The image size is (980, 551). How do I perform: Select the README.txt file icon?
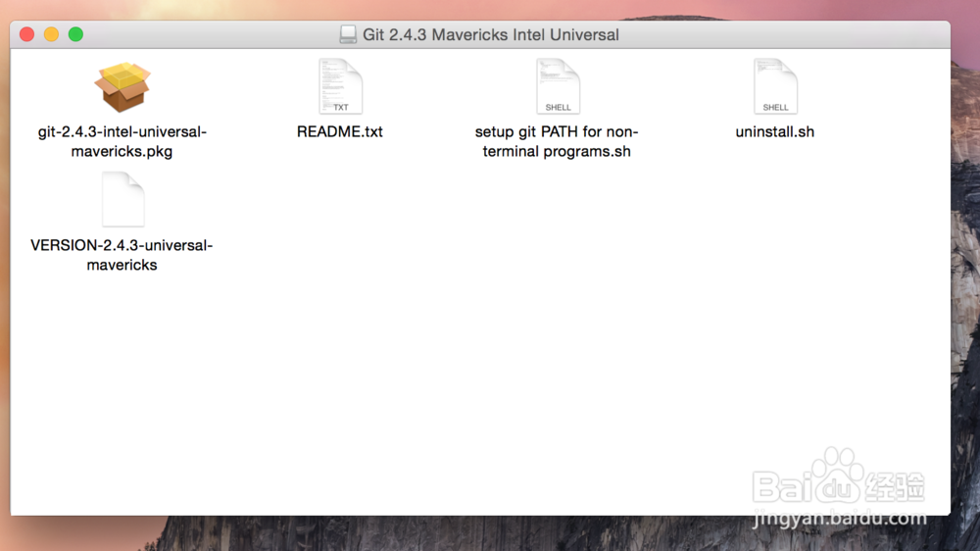(340, 86)
